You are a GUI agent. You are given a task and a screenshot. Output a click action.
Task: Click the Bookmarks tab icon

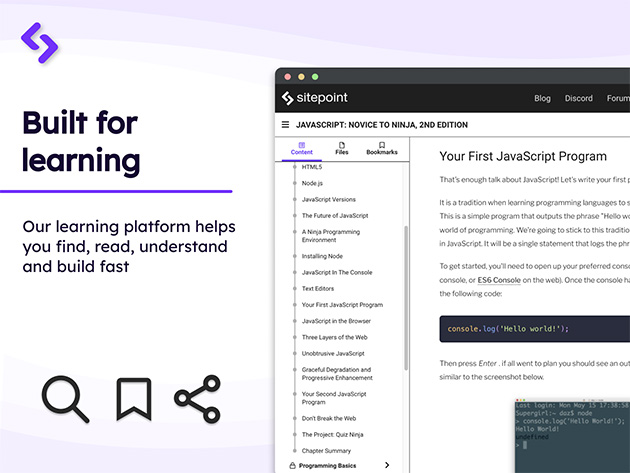pyautogui.click(x=382, y=145)
